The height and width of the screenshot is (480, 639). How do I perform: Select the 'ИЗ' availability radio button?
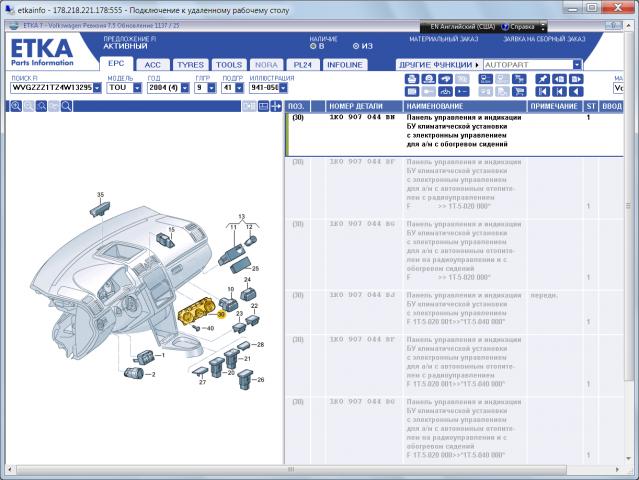[x=356, y=46]
